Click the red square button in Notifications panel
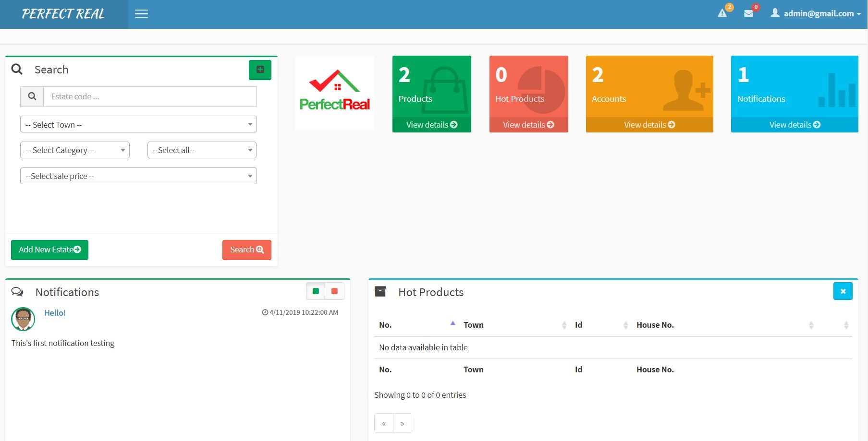This screenshot has width=868, height=441. pyautogui.click(x=335, y=291)
